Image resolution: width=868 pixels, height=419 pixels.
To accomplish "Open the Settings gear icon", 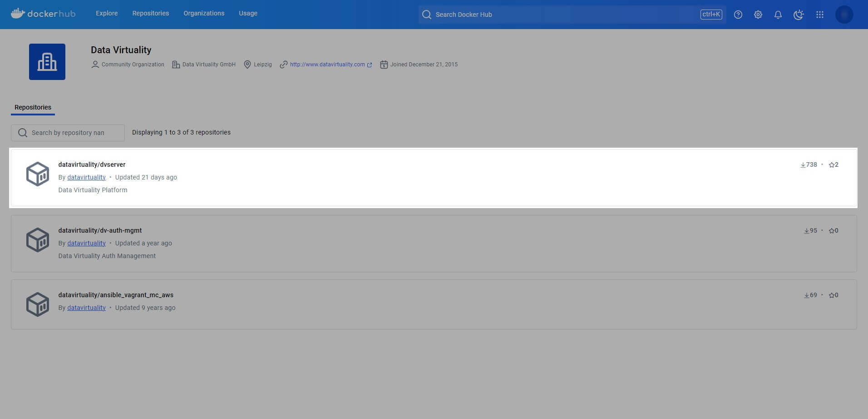I will click(758, 15).
